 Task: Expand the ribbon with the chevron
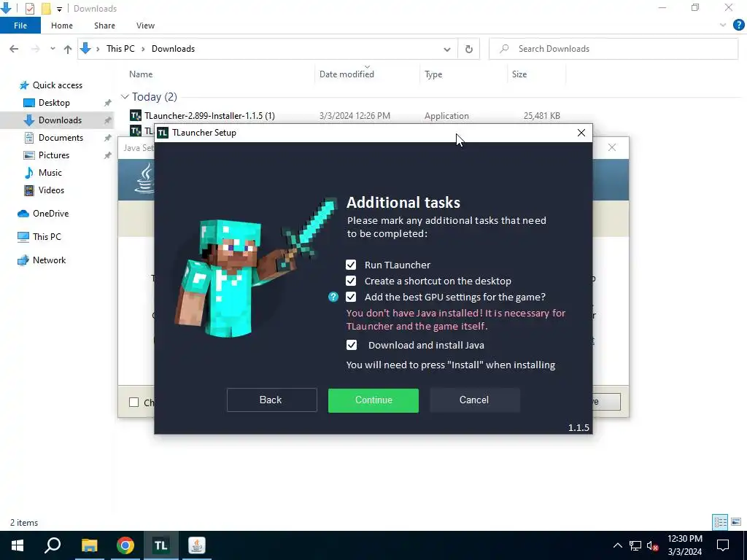[723, 26]
